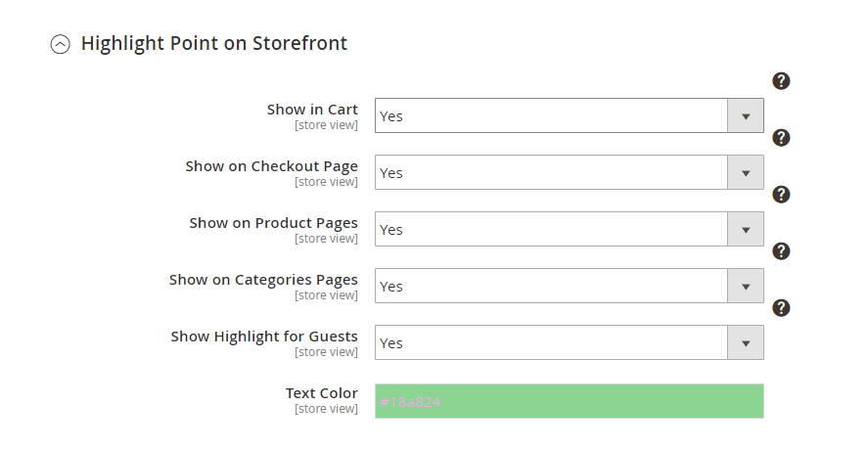
Task: Click help icon just above Show on Product Pages dropdown
Action: (x=781, y=195)
